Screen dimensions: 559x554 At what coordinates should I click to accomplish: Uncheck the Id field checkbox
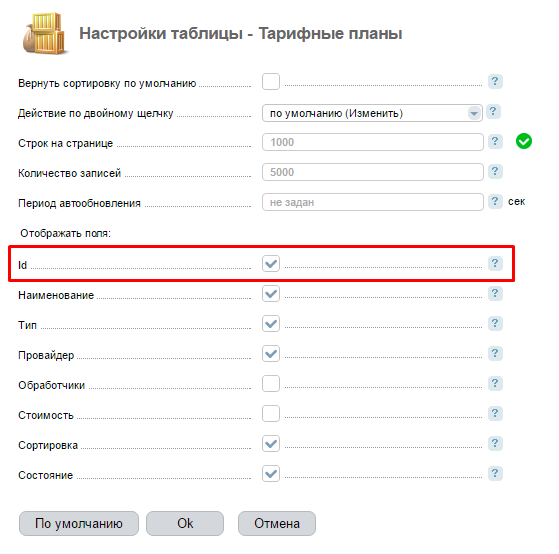[271, 264]
